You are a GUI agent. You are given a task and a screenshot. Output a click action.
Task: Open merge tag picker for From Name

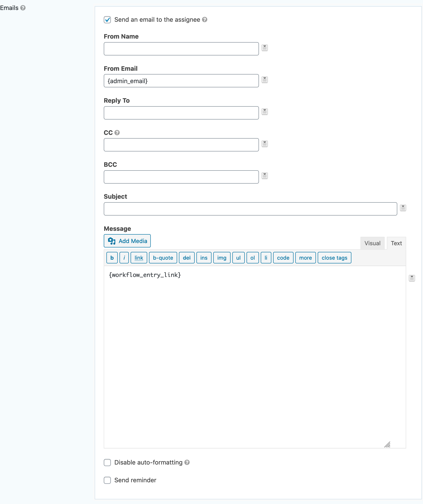tap(265, 48)
